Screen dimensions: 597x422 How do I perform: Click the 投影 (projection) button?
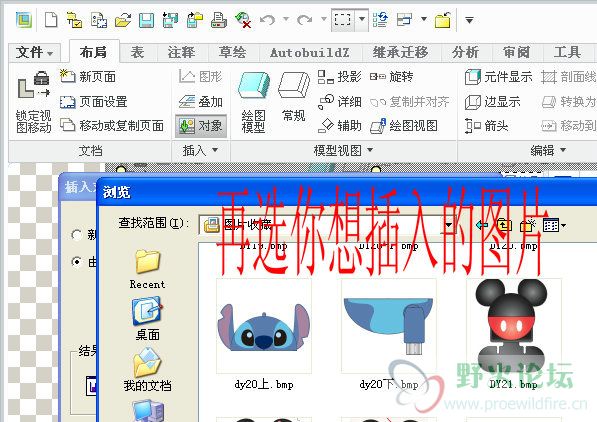click(x=339, y=77)
